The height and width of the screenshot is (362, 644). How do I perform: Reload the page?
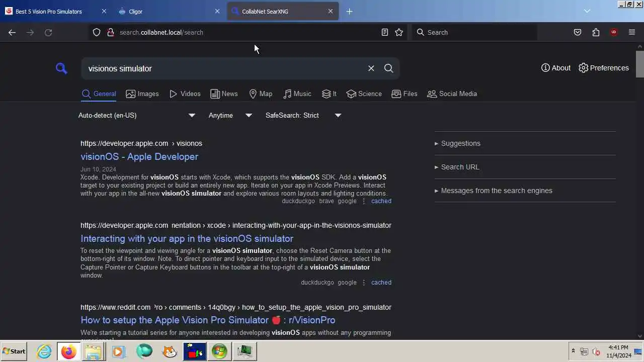(48, 32)
